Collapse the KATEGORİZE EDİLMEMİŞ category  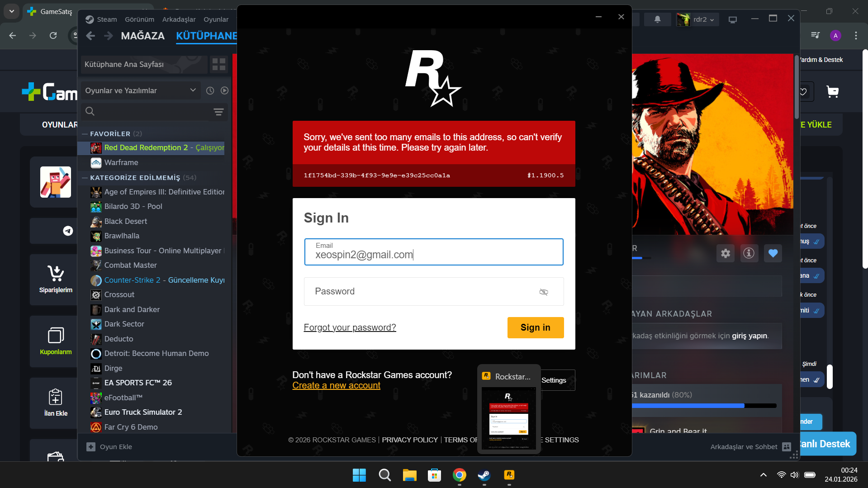tap(85, 178)
